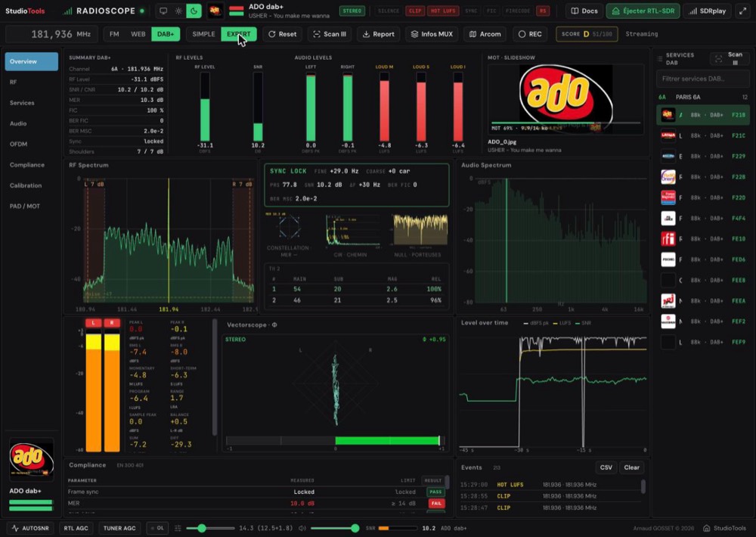The image size is (756, 537).
Task: Click Scan III in Services DAB panel
Action: (x=729, y=58)
